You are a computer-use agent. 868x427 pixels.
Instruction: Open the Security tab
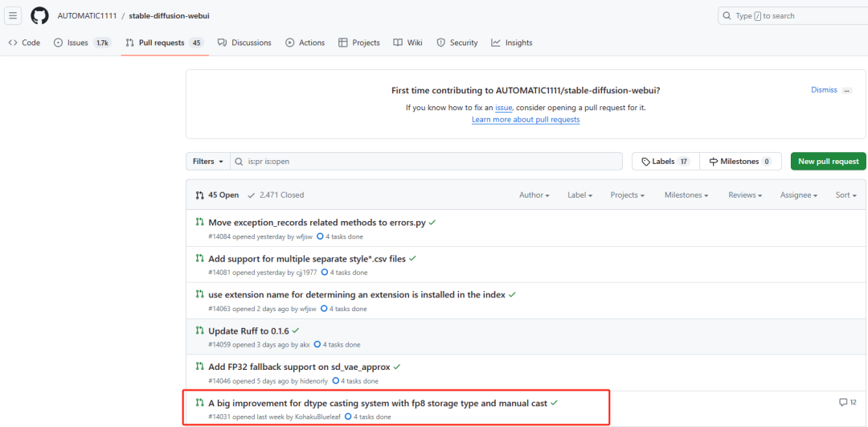457,43
